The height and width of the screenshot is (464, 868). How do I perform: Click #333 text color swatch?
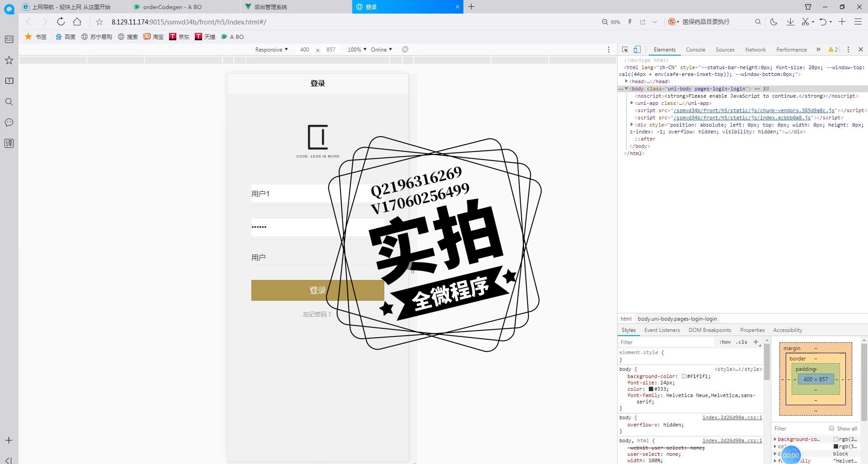point(651,389)
